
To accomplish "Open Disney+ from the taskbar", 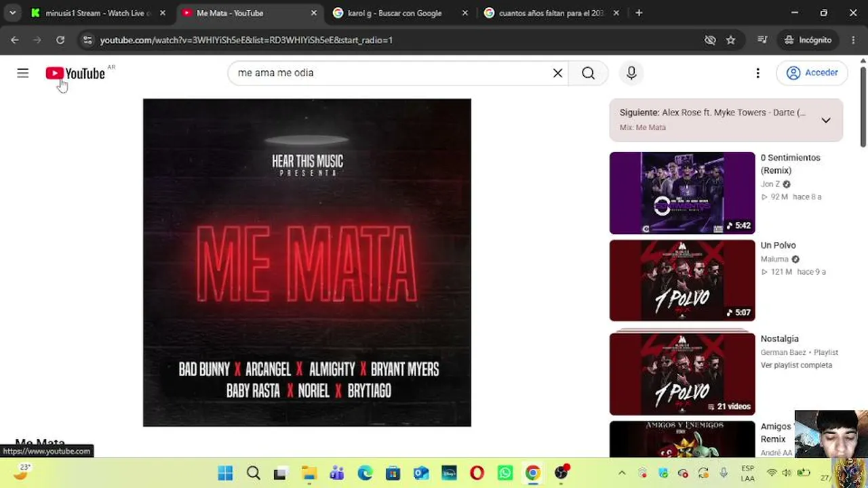I will 449,473.
